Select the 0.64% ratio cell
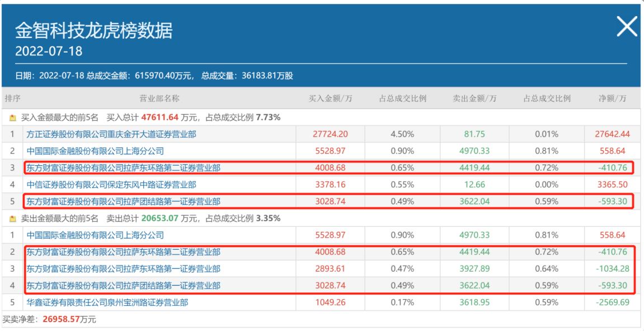Image resolution: width=644 pixels, height=331 pixels. pos(547,269)
